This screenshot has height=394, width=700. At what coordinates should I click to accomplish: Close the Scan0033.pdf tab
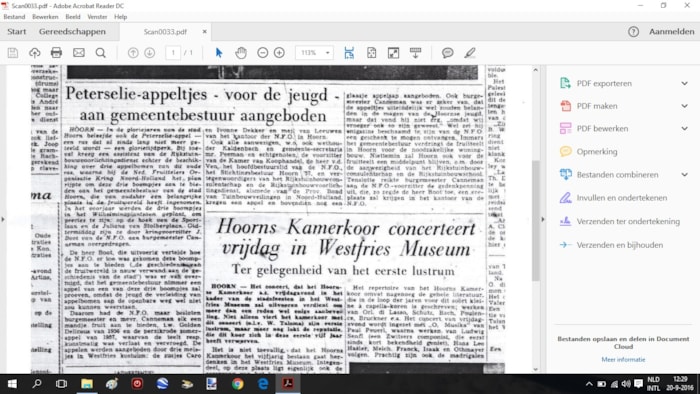(204, 32)
